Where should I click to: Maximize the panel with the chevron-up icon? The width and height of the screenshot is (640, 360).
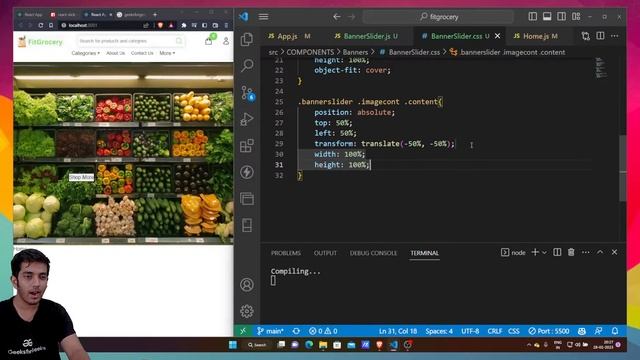pyautogui.click(x=600, y=252)
